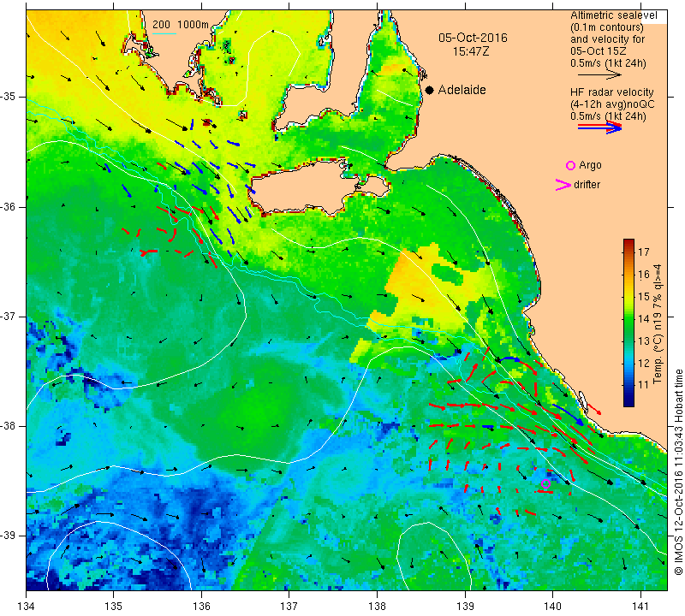
Task: Click the Argo legend label
Action: click(x=590, y=165)
